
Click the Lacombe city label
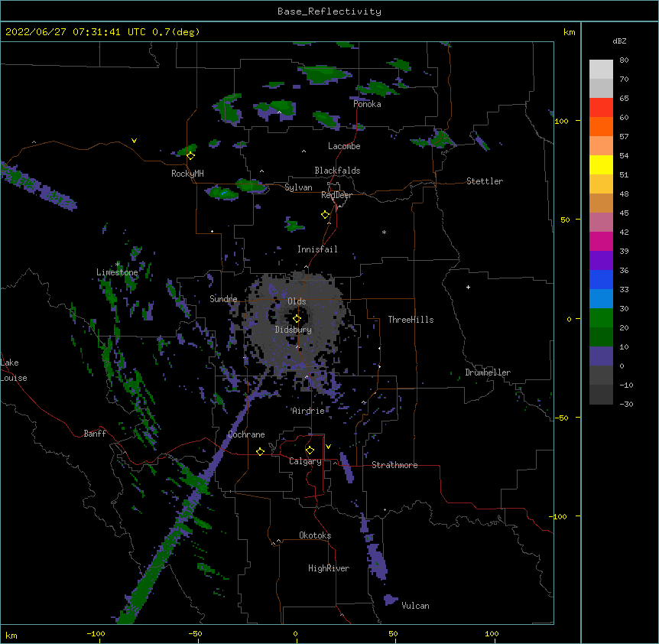click(x=344, y=146)
